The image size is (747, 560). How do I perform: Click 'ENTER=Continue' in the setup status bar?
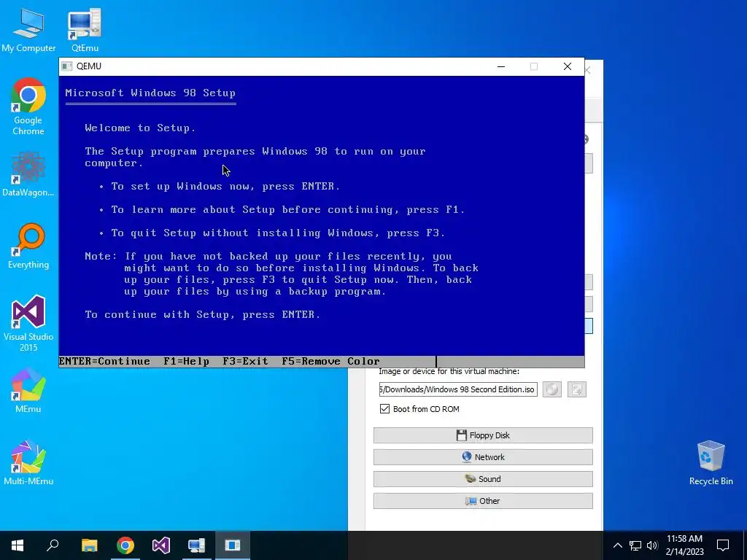point(104,362)
